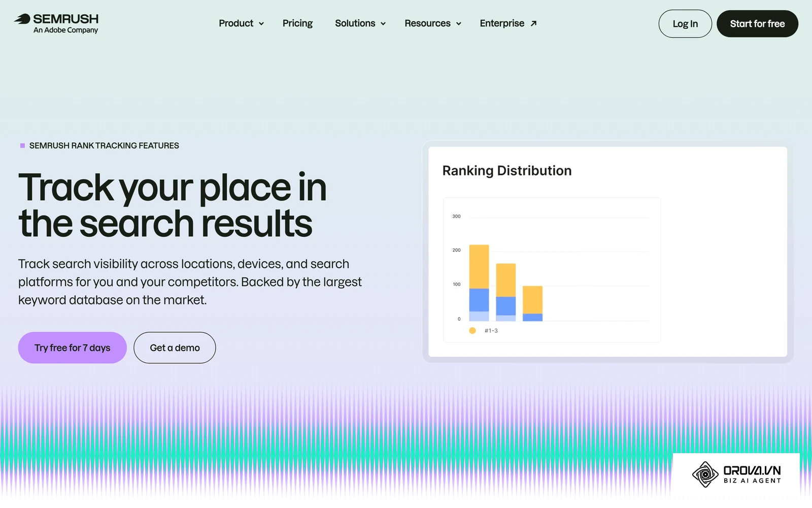Request a demo via Get a demo
The image size is (812, 508).
coord(175,348)
